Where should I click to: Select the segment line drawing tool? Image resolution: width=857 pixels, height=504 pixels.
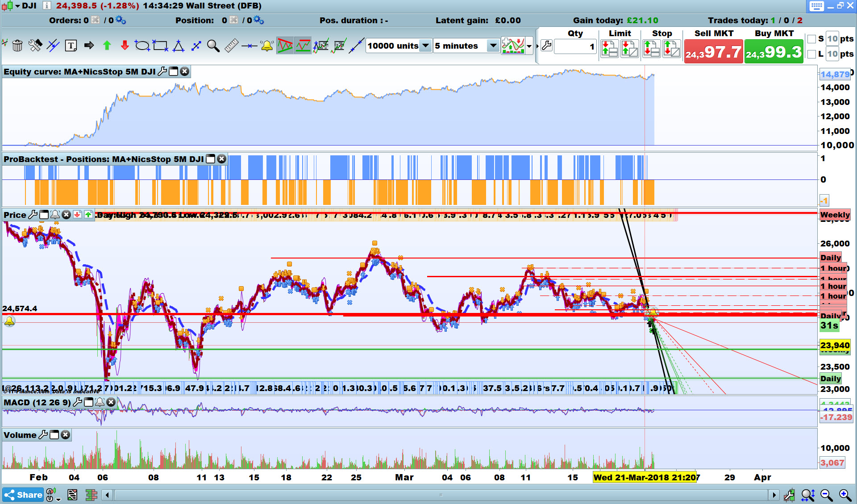pyautogui.click(x=196, y=46)
